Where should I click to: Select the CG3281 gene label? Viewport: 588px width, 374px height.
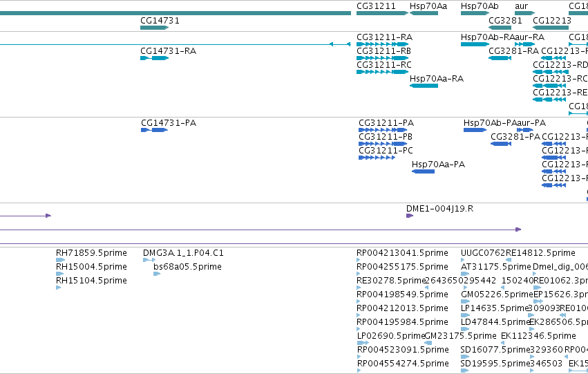[x=505, y=21]
